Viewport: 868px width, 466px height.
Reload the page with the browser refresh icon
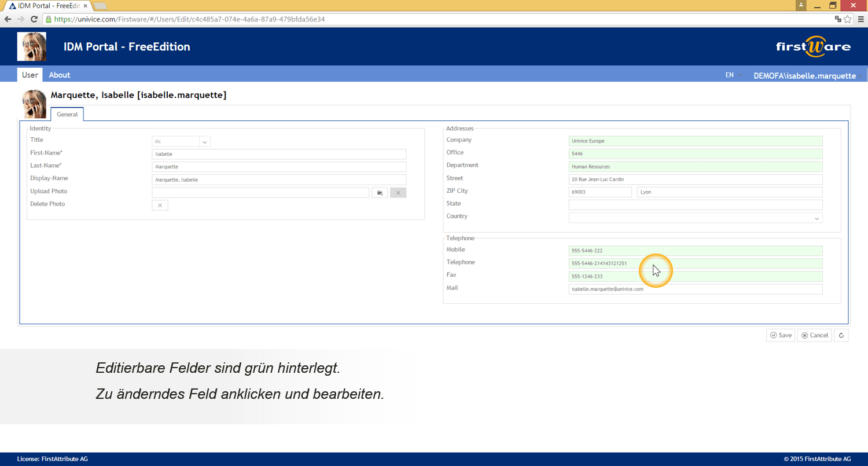34,19
